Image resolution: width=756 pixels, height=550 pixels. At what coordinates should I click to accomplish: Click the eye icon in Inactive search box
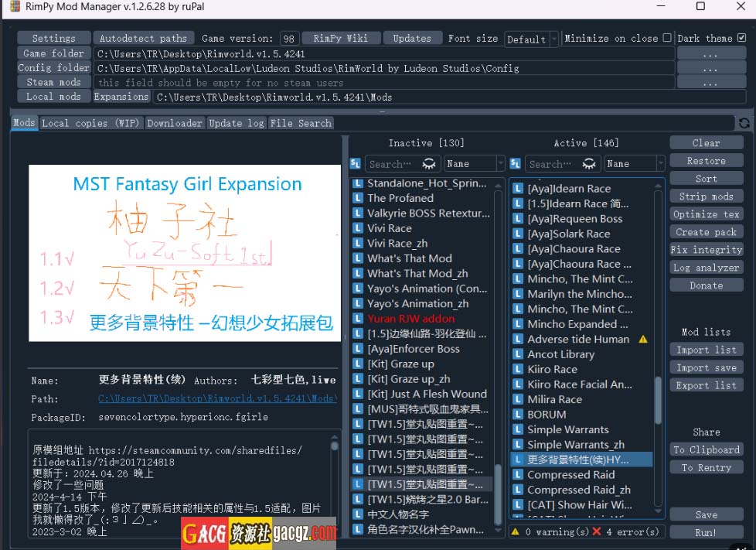click(x=428, y=164)
